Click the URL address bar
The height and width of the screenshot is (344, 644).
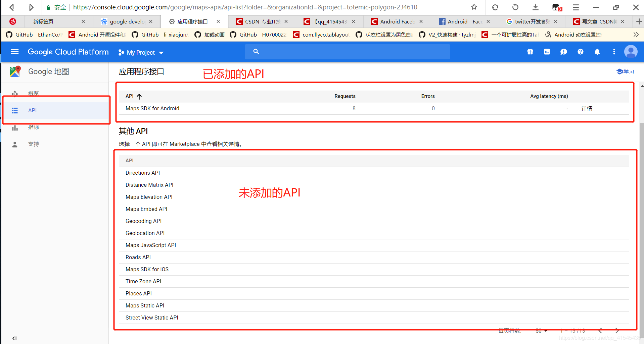[245, 7]
